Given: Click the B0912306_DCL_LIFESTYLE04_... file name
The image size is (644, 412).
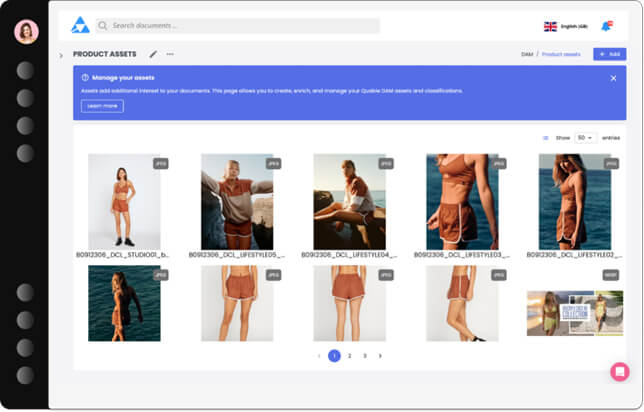Looking at the screenshot, I should click(349, 255).
